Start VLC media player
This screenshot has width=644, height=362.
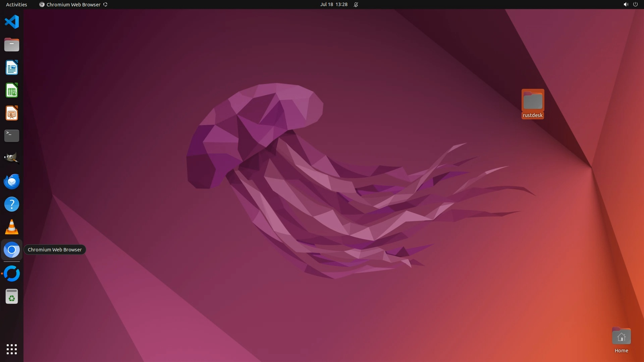tap(12, 227)
